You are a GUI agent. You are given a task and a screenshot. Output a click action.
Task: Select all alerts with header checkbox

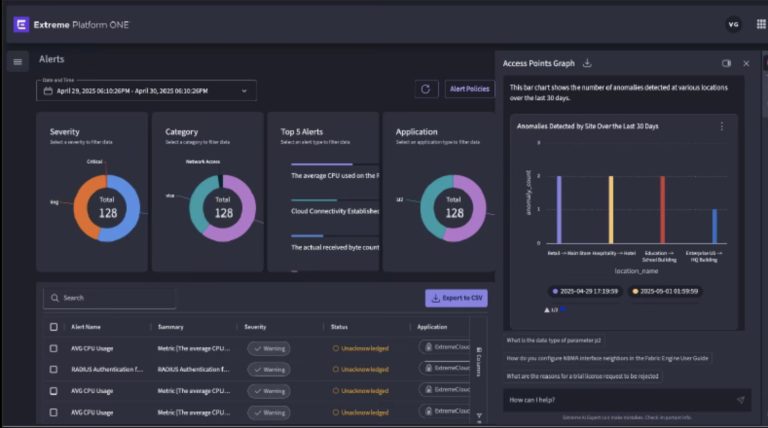(53, 327)
